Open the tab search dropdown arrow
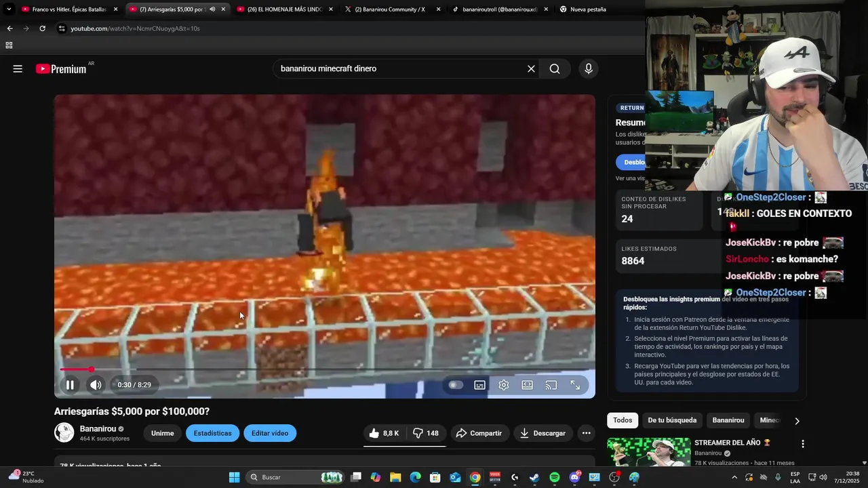Screen dimensions: 868x488 coord(9,9)
